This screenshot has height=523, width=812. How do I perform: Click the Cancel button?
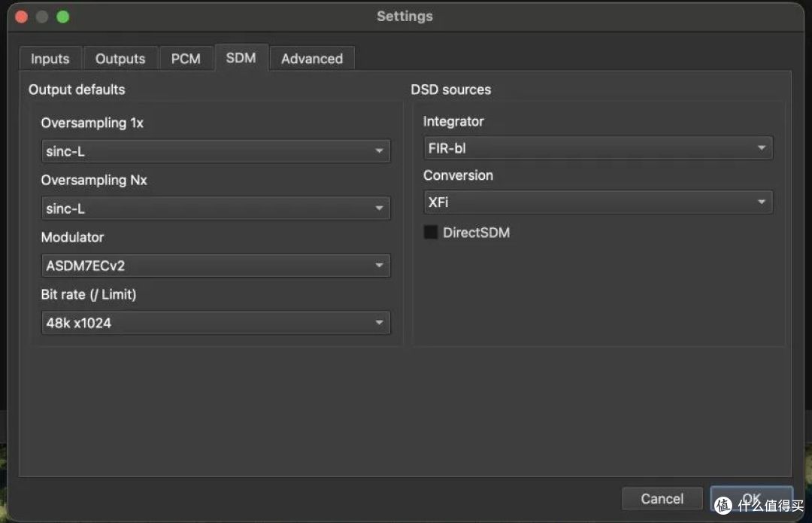(662, 499)
